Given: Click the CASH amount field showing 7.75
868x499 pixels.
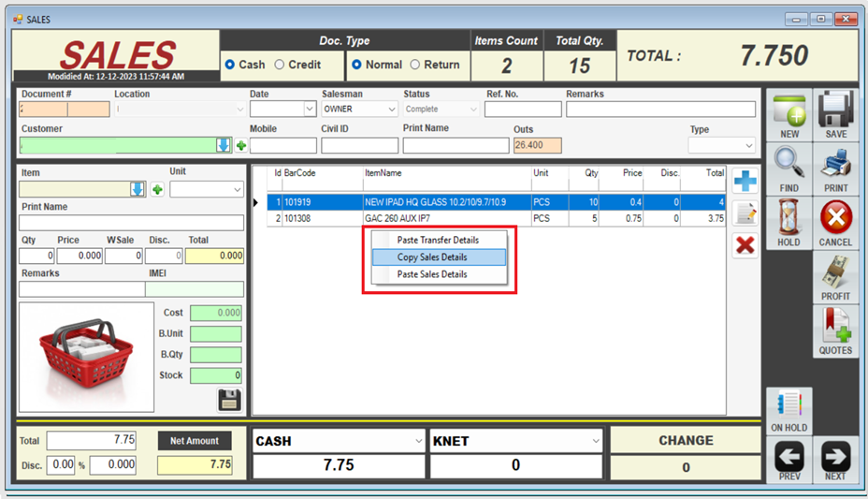Looking at the screenshot, I should click(x=339, y=465).
